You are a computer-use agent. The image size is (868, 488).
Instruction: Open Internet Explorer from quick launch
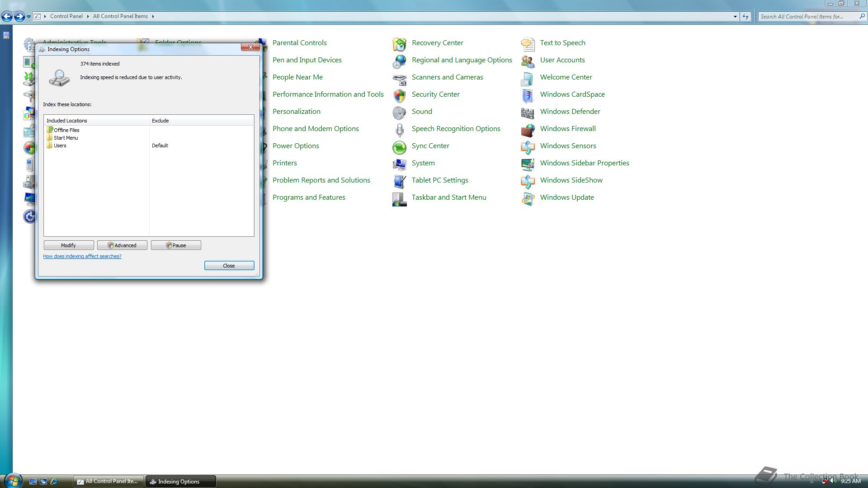pyautogui.click(x=54, y=481)
